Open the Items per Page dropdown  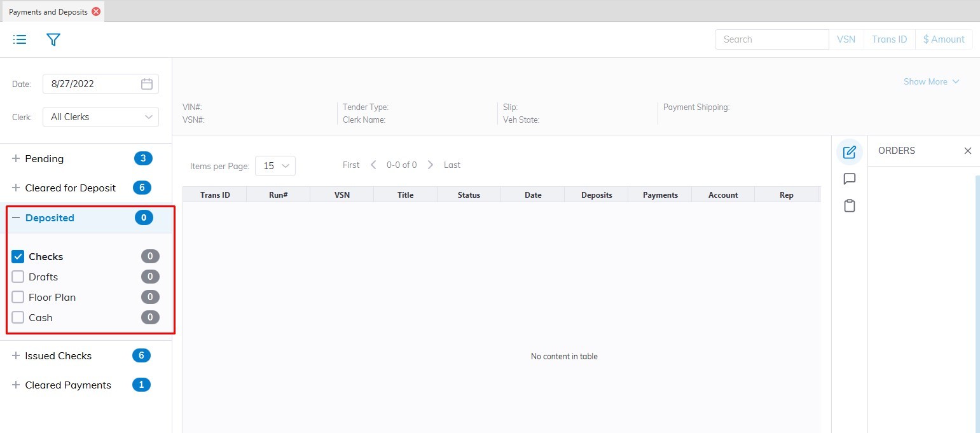(x=275, y=166)
